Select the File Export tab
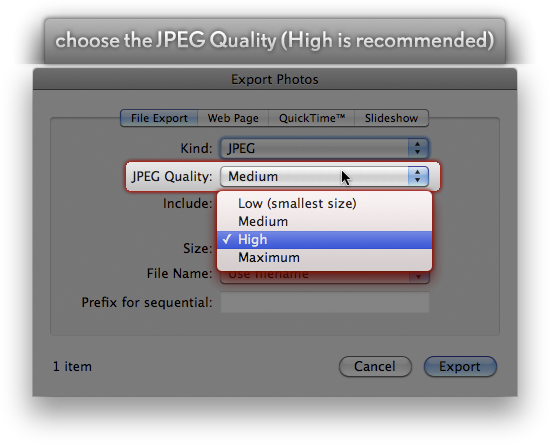The height and width of the screenshot is (444, 550). pos(159,118)
